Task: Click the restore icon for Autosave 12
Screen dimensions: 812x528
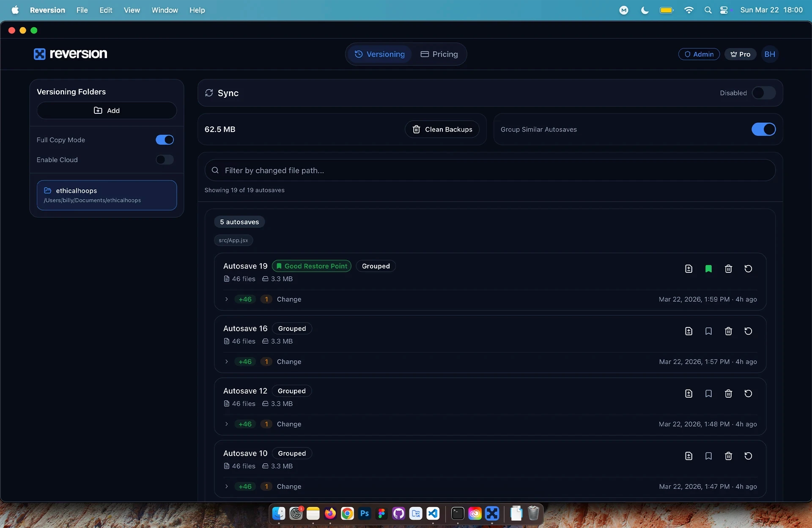Action: (x=748, y=393)
